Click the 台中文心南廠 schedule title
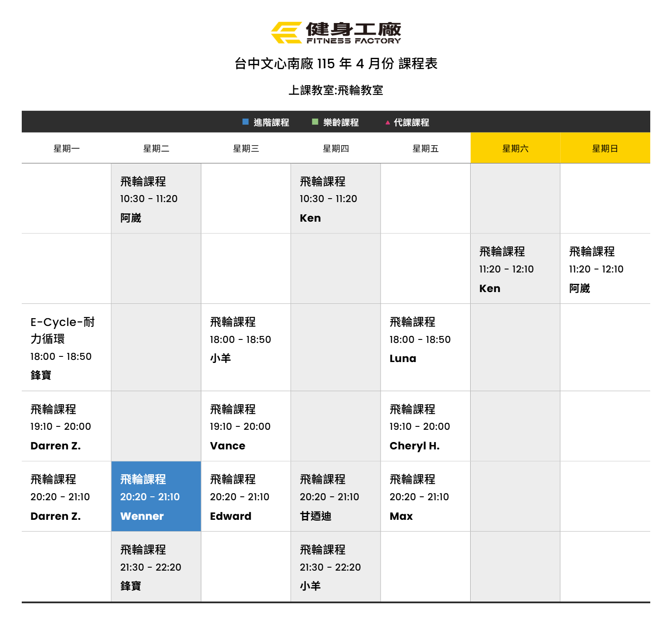This screenshot has width=672, height=625. (336, 63)
